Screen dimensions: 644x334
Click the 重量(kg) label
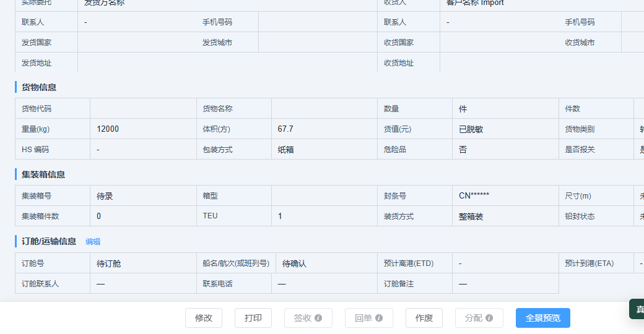click(36, 129)
